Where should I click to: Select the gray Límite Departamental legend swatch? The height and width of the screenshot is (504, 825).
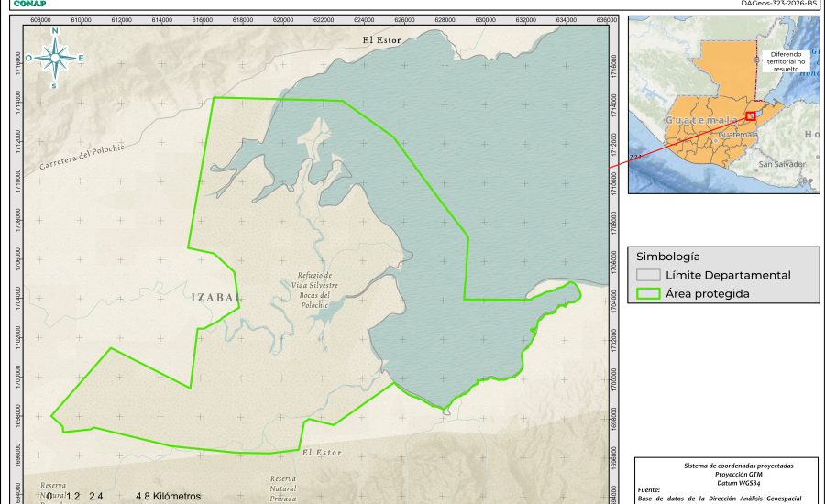click(x=648, y=275)
